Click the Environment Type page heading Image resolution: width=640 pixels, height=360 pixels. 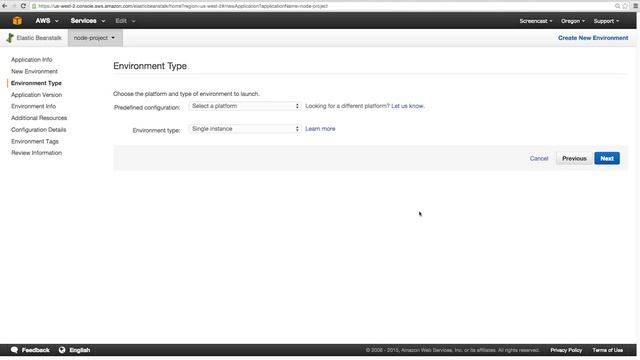click(150, 66)
